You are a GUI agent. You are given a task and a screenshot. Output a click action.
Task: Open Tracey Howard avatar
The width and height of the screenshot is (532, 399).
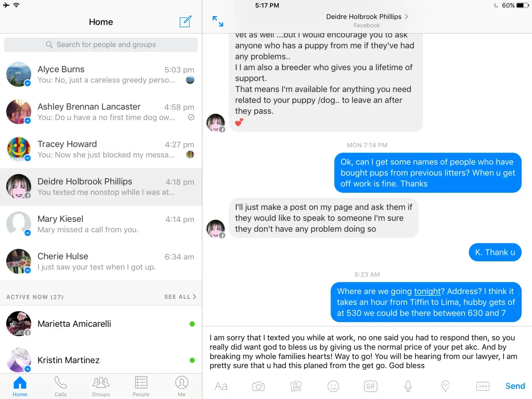(19, 149)
